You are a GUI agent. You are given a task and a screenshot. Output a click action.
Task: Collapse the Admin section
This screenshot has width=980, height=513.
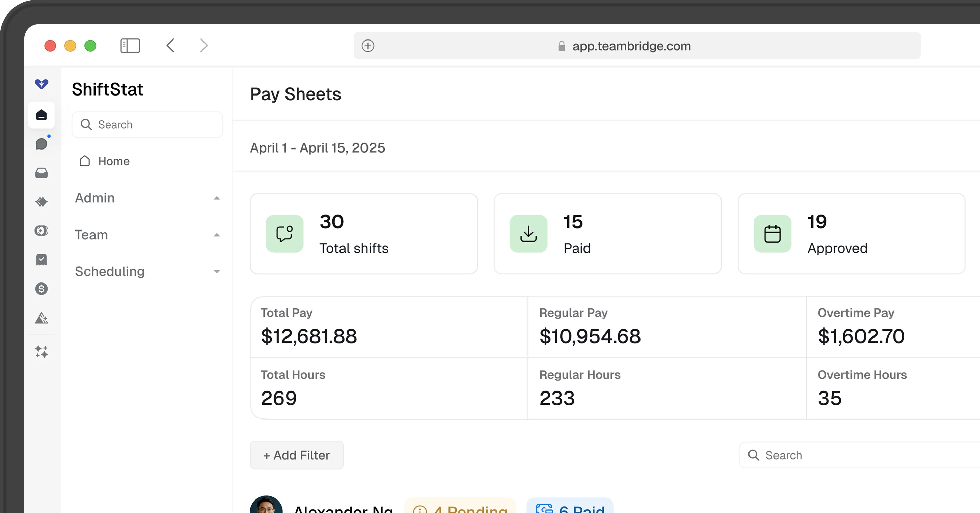(216, 198)
